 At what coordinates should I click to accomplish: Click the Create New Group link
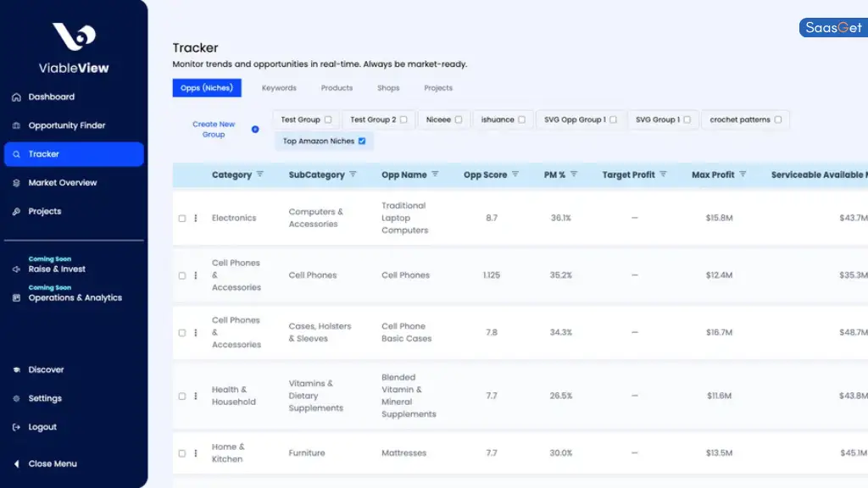214,130
